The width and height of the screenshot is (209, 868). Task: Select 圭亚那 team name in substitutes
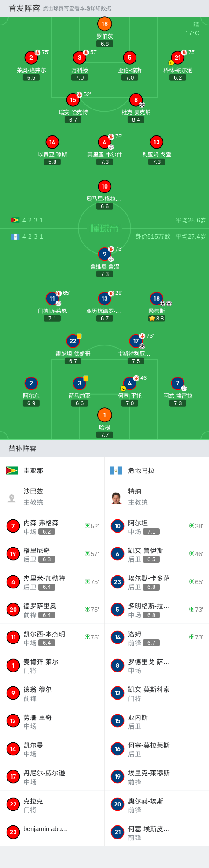pos(33,470)
